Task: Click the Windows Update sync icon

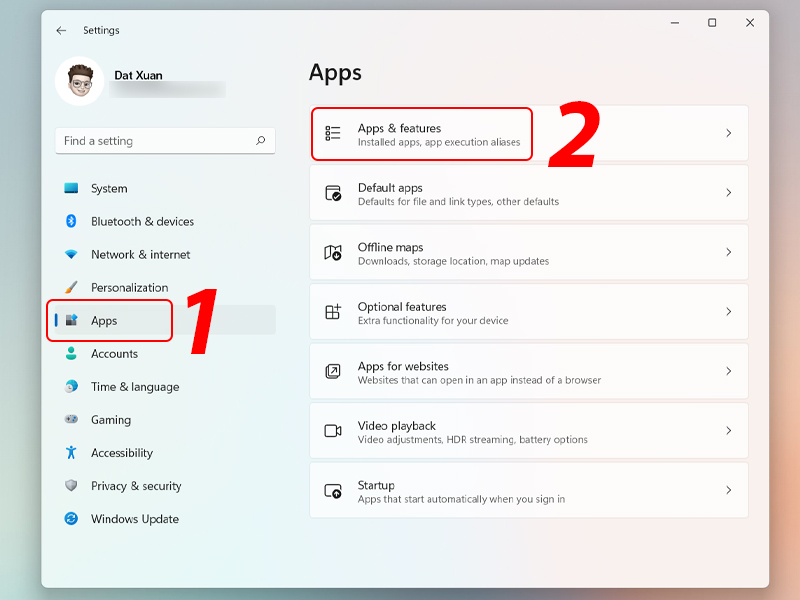Action: click(x=71, y=519)
